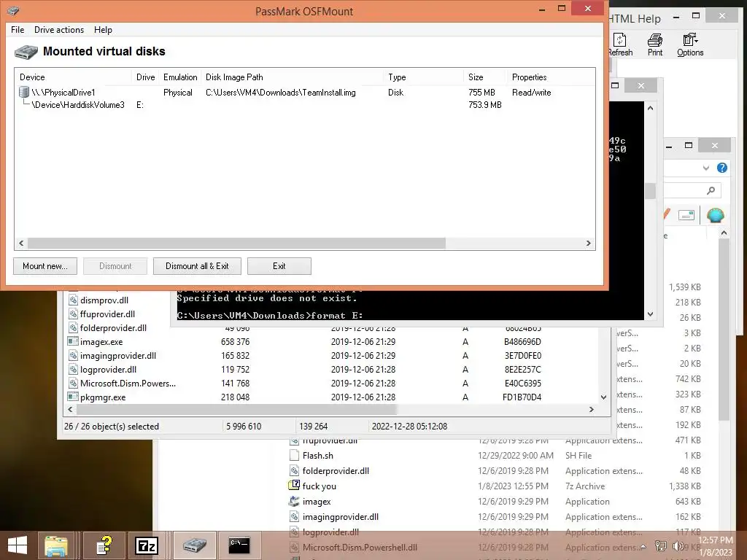Image resolution: width=747 pixels, height=560 pixels.
Task: Click Print in the HTML Help toolbar
Action: click(x=655, y=45)
